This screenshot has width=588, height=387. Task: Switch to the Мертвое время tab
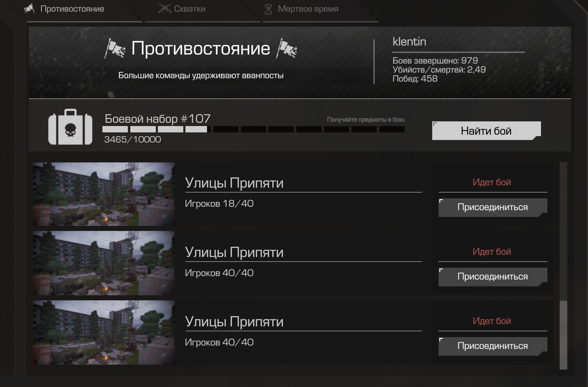320,10
